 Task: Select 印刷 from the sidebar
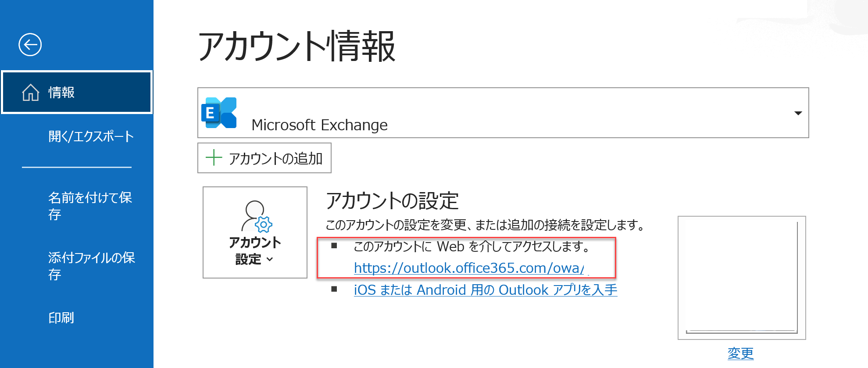pos(61,318)
